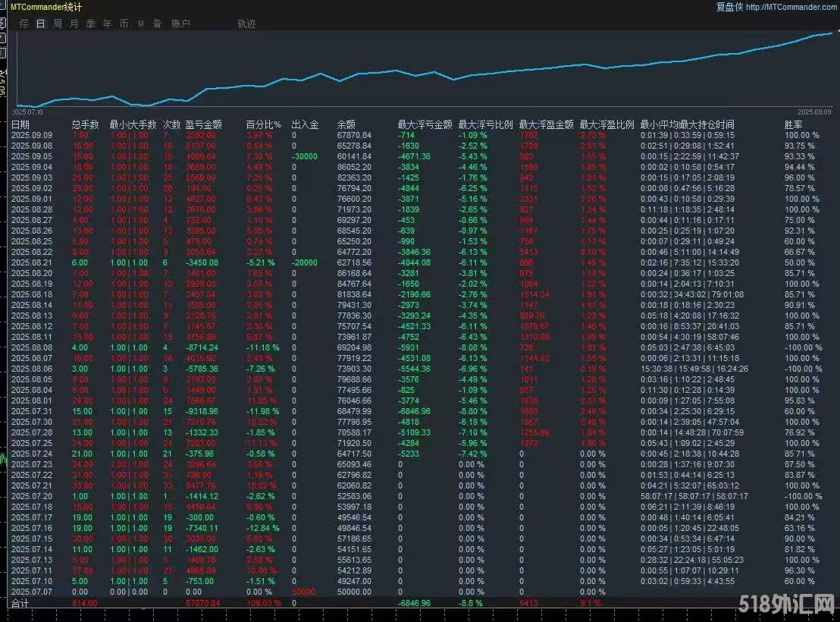Click the endpoint marker of equity curve

[x=838, y=31]
